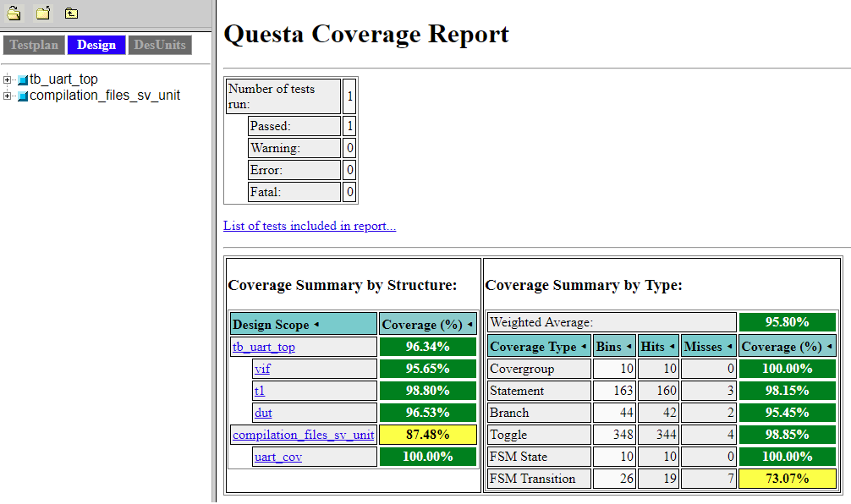Click the open-folder expand-all icon in toolbar
Image resolution: width=851 pixels, height=504 pixels.
pos(14,13)
